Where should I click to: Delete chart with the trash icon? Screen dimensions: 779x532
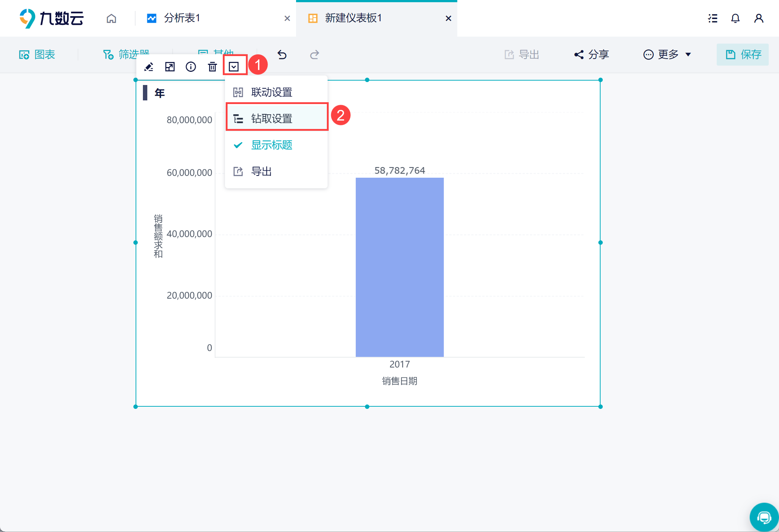pos(212,67)
